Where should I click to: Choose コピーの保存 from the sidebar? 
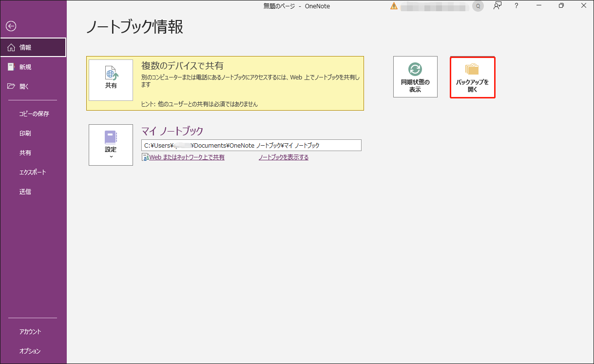[x=33, y=114]
